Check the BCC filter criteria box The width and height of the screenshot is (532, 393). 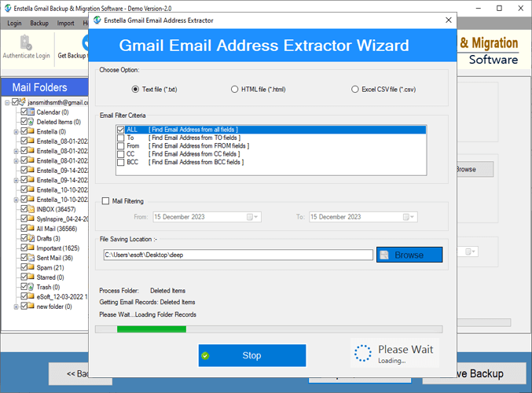click(x=120, y=162)
